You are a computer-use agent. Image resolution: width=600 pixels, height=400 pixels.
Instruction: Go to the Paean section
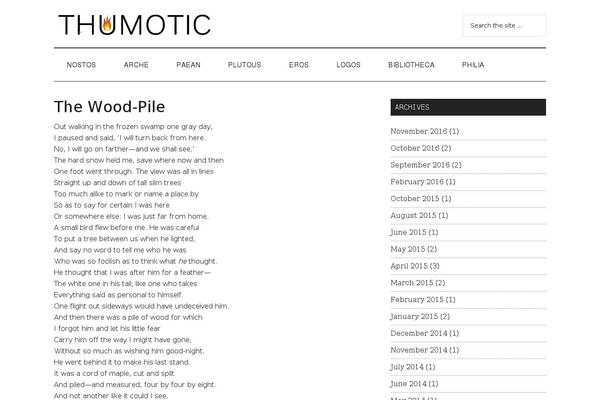[188, 65]
